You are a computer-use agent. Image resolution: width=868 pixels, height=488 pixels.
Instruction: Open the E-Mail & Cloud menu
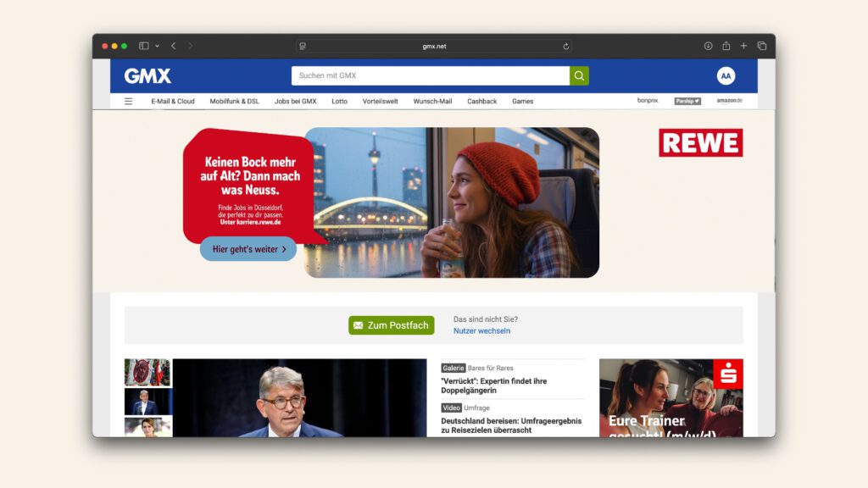point(173,101)
